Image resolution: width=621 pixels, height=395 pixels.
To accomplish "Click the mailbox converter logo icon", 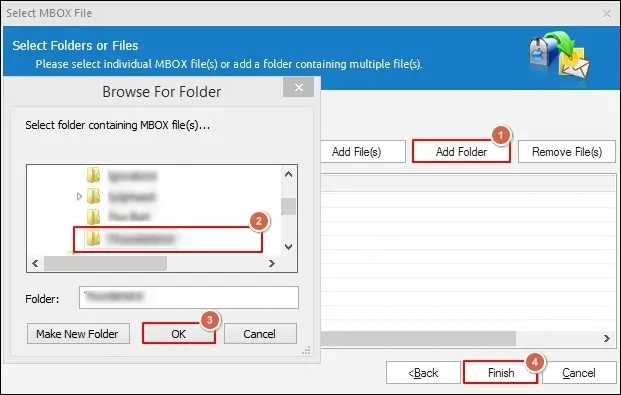I will click(x=560, y=55).
